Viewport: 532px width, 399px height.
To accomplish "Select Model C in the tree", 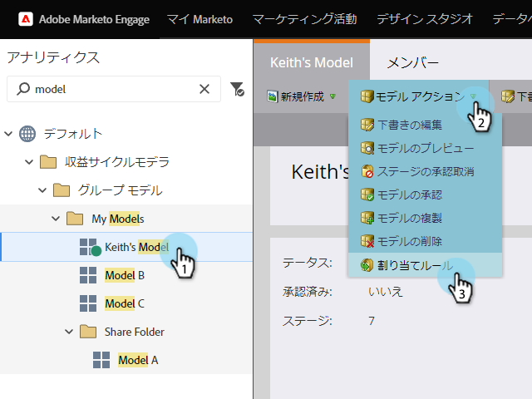I will pyautogui.click(x=125, y=303).
